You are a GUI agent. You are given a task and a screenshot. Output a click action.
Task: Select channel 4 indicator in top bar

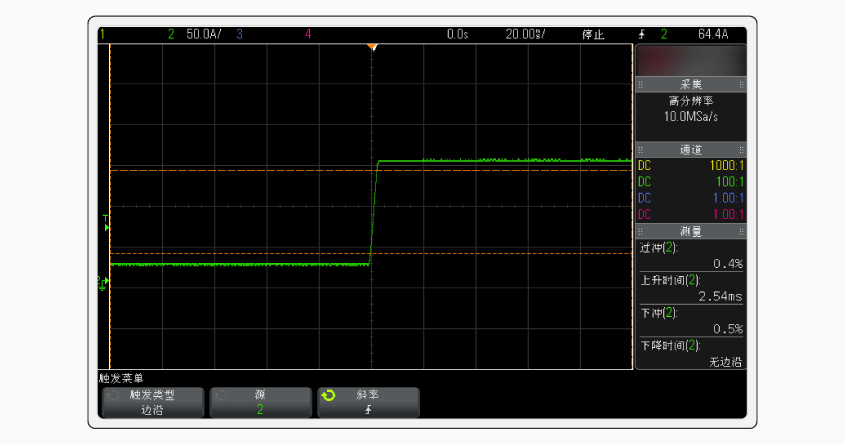308,34
